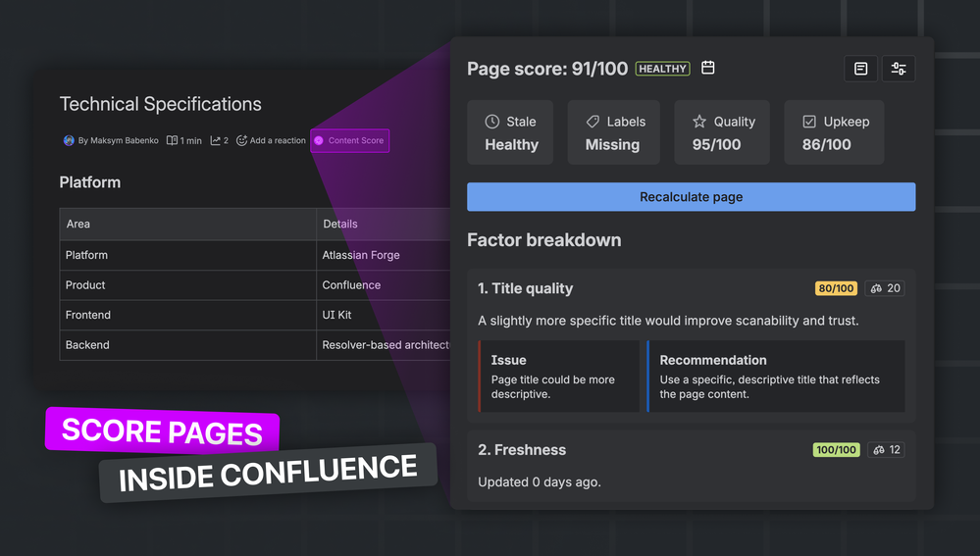Click the Product row label cell
The height and width of the screenshot is (556, 980).
187,285
